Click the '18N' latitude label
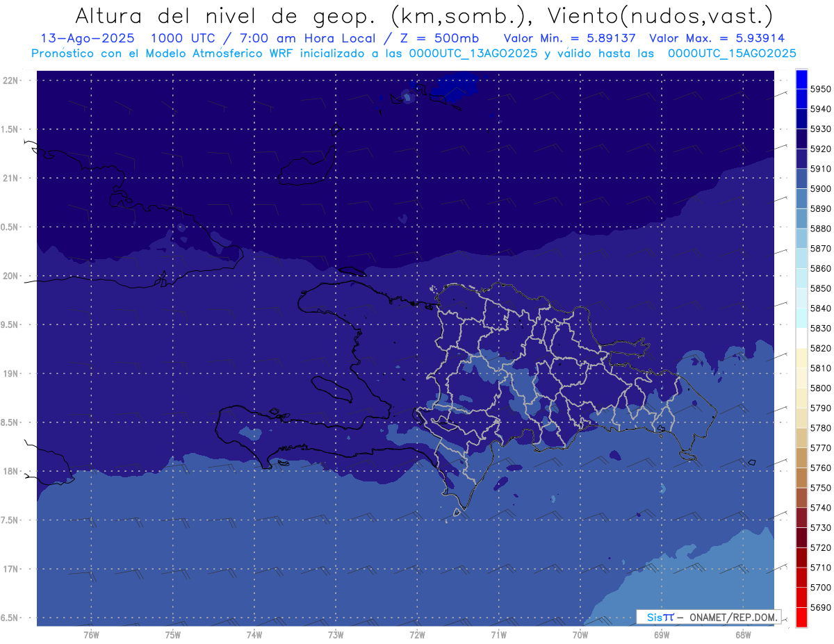Viewport: 834px width, 644px height. pos(12,471)
